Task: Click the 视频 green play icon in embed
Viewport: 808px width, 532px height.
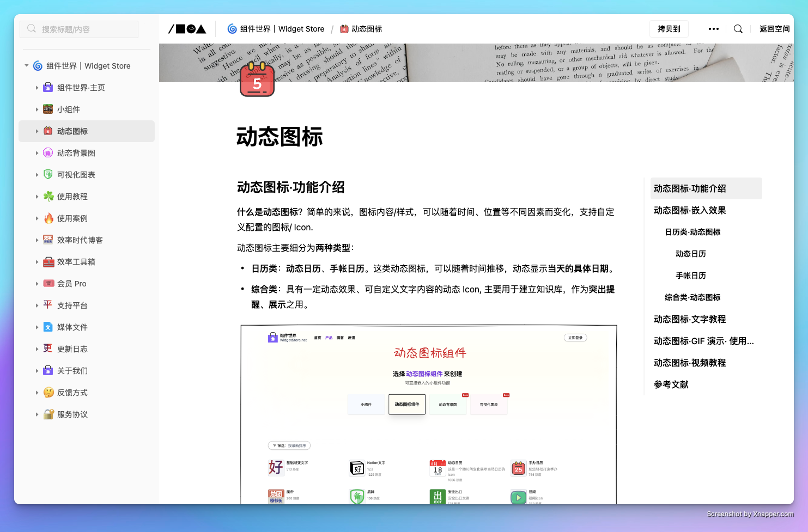Action: pos(518,497)
